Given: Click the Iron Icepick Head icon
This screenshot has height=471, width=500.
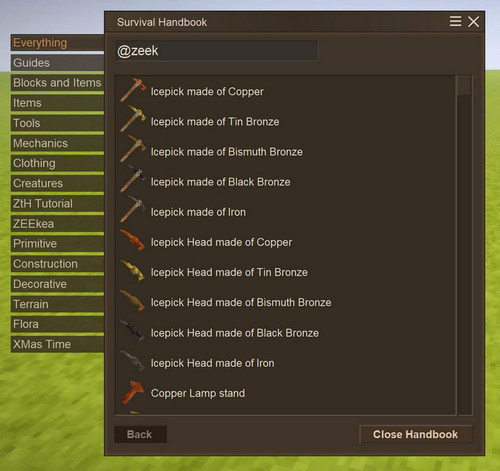Looking at the screenshot, I should point(133,361).
